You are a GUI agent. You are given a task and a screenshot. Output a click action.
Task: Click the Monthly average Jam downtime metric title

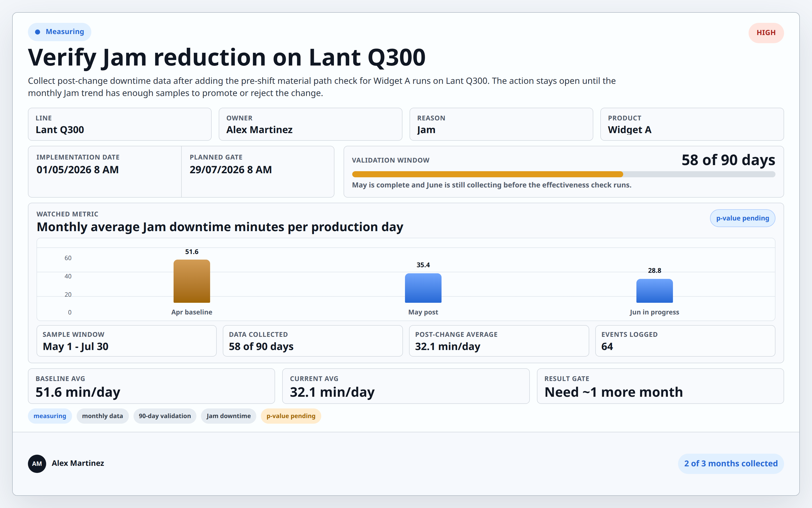[x=220, y=227]
